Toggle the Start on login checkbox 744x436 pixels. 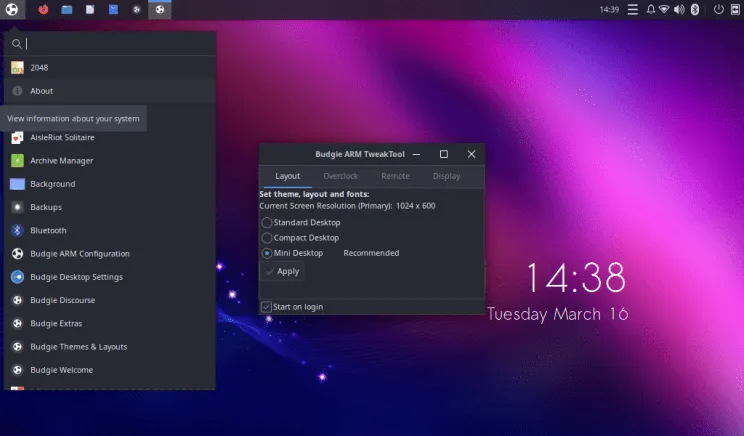point(265,306)
